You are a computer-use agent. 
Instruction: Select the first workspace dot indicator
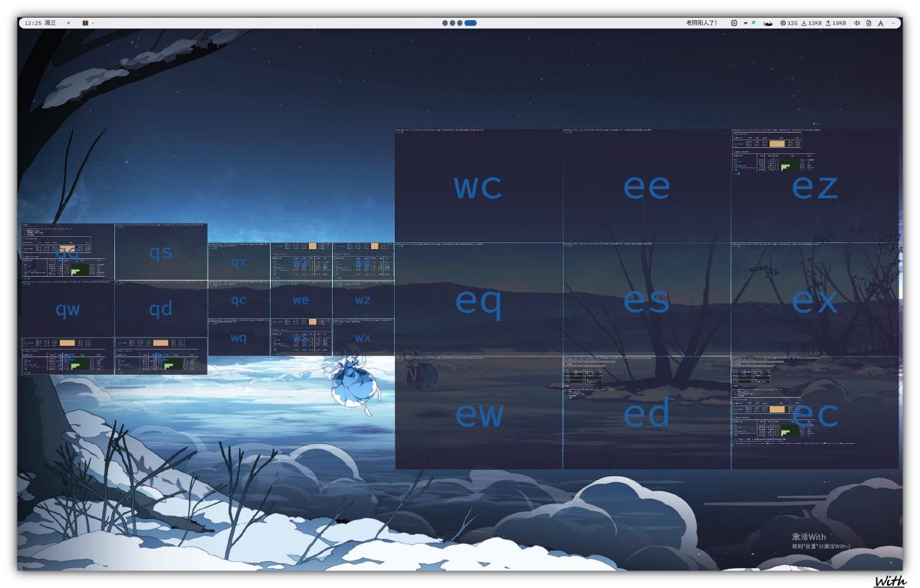coord(445,23)
